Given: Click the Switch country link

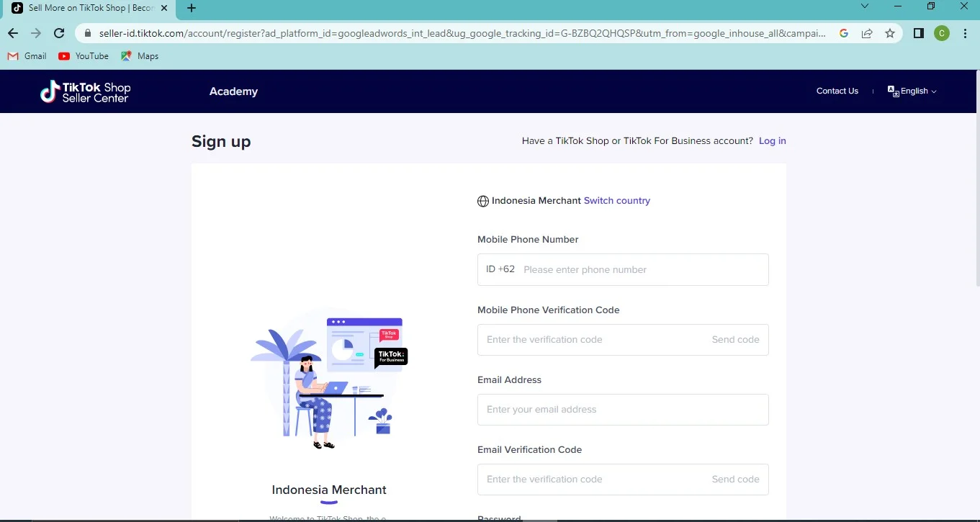Looking at the screenshot, I should pos(617,201).
